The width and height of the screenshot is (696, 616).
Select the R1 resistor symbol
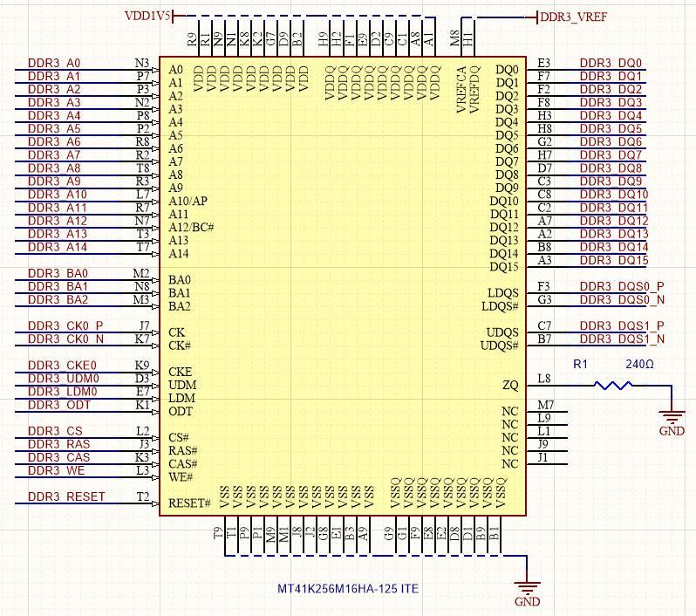(x=613, y=385)
